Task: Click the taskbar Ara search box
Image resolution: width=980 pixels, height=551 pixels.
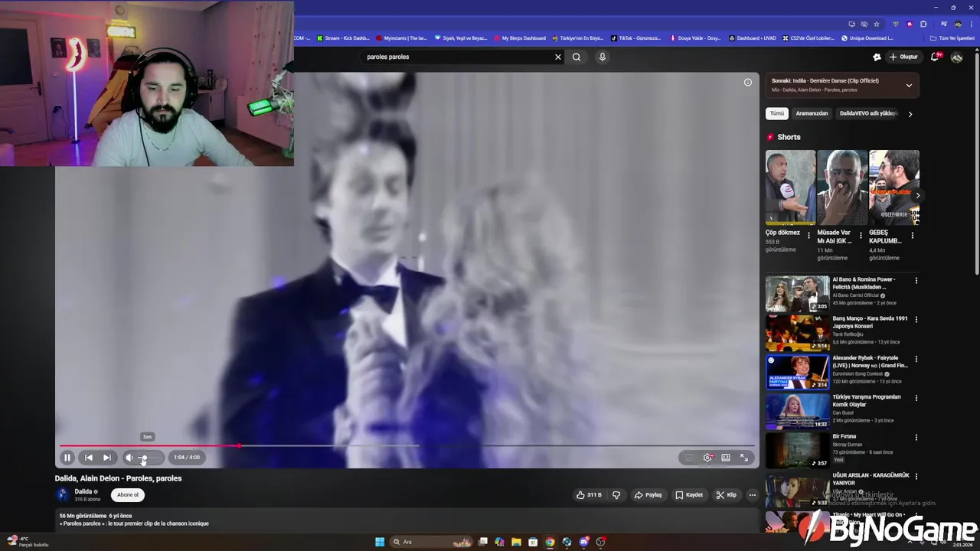Action: (x=433, y=542)
